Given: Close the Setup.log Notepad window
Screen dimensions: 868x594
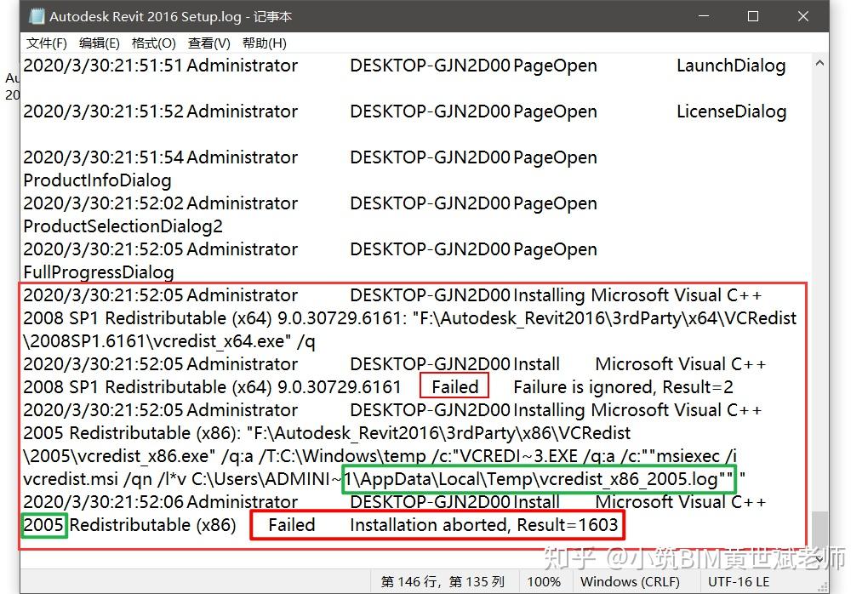Looking at the screenshot, I should [803, 16].
